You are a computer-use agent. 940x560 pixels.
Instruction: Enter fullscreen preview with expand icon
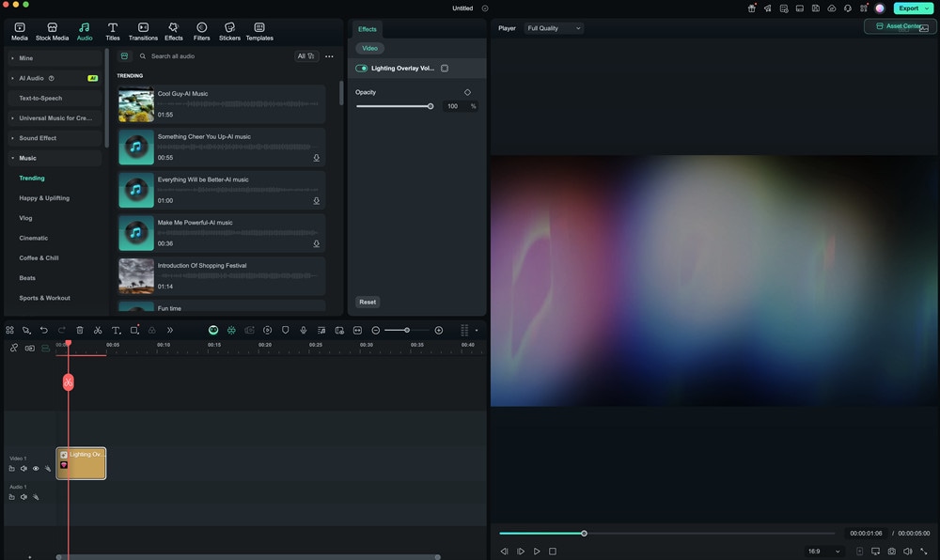click(x=924, y=551)
